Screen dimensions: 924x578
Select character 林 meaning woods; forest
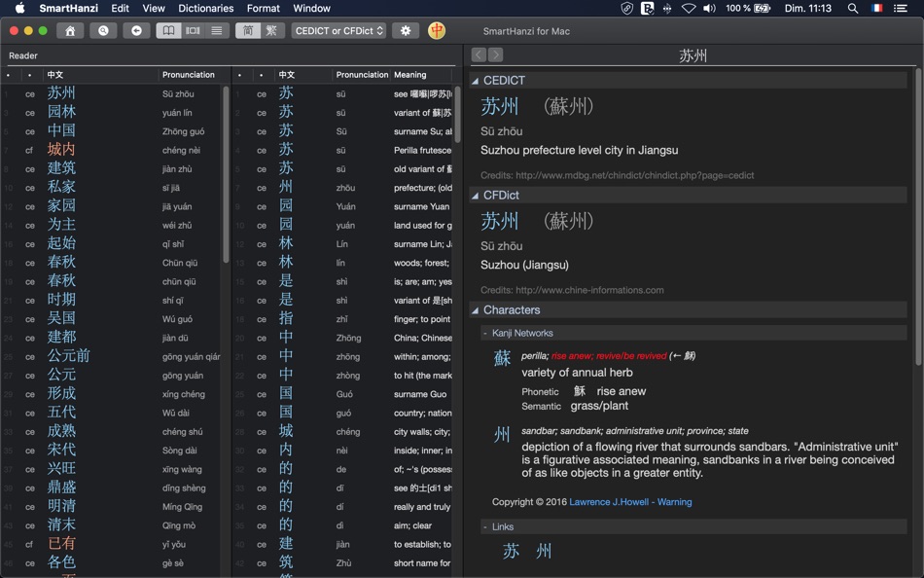(x=286, y=263)
